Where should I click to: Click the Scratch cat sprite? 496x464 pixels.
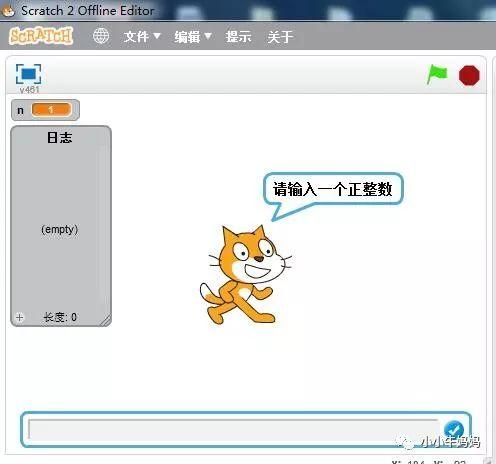click(245, 274)
